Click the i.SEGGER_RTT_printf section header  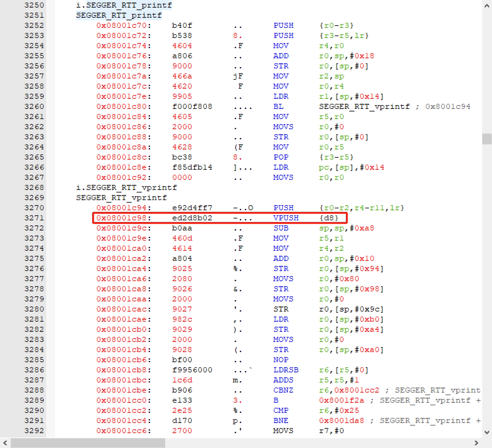tap(124, 5)
